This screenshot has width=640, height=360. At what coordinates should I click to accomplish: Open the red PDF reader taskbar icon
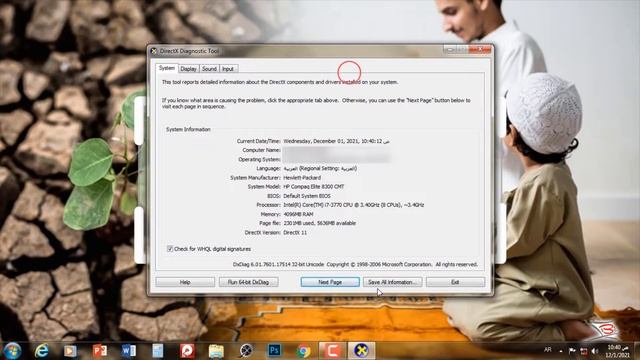click(x=187, y=351)
